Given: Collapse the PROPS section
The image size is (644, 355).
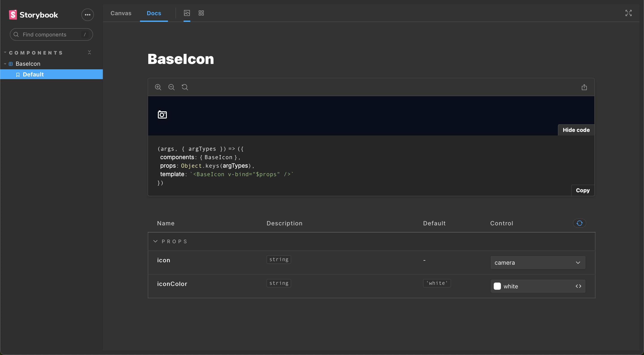Looking at the screenshot, I should click(155, 241).
